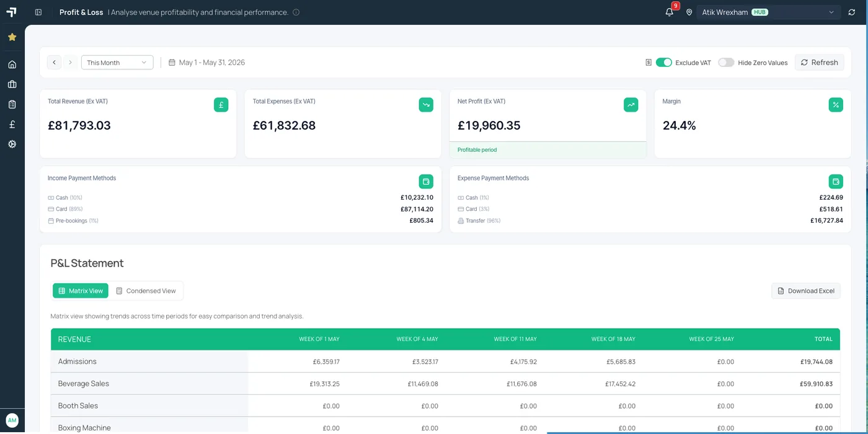Click the Boxing Machine row label
Screen dimensions: 868x434
point(84,428)
